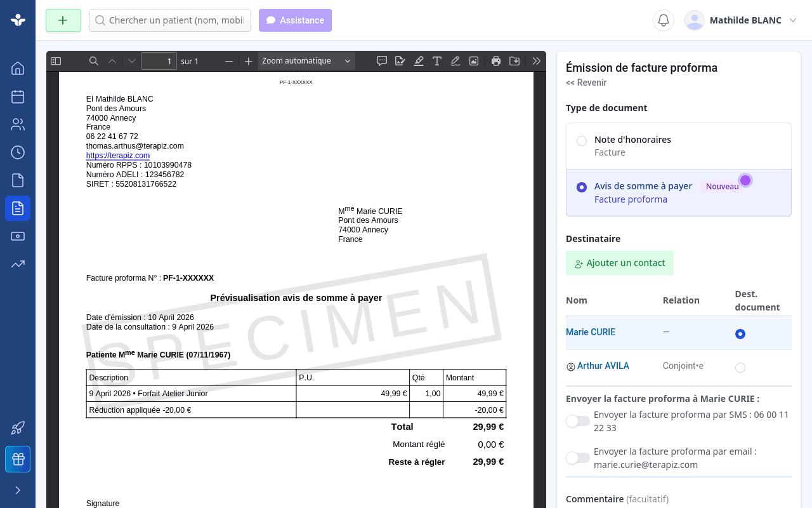Select the PDF signature tool
The image size is (812, 508).
click(x=400, y=61)
